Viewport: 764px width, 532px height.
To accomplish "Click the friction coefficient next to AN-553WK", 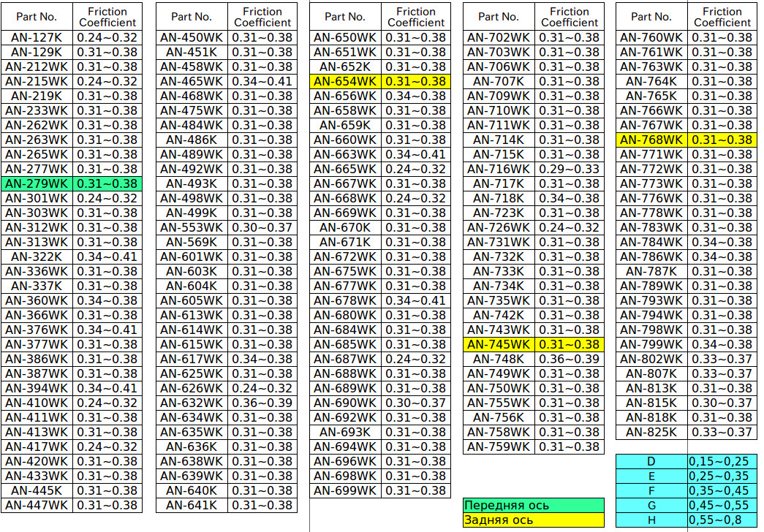I will pyautogui.click(x=262, y=227).
